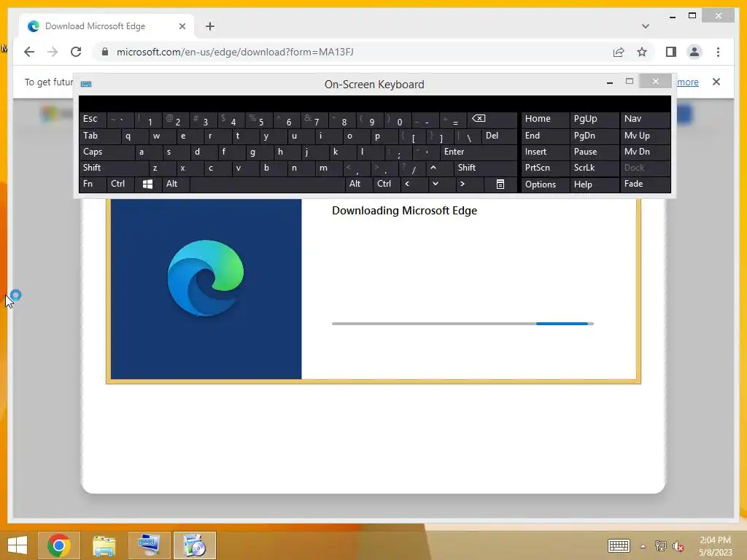This screenshot has height=560, width=747.
Task: Toggle the left Shift key
Action: coord(115,168)
